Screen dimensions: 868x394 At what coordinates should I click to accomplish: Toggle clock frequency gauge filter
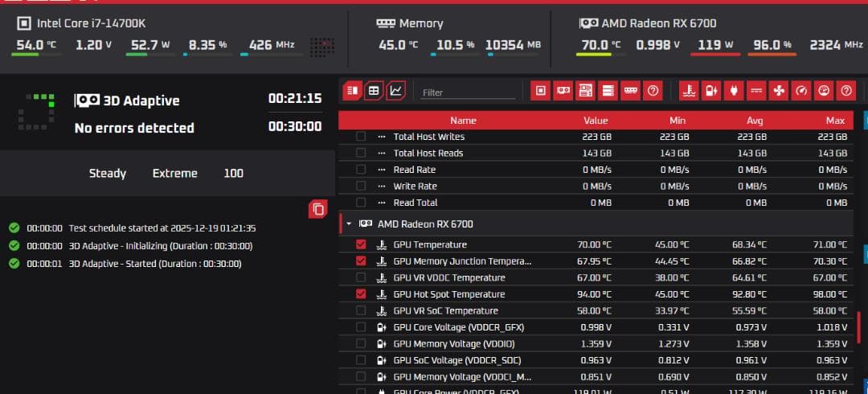801,90
